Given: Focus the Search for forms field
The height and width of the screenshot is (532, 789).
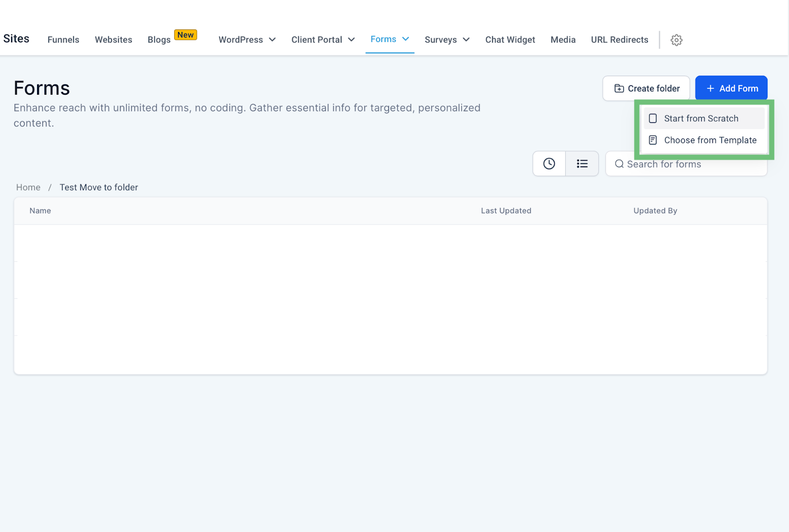Looking at the screenshot, I should click(686, 164).
